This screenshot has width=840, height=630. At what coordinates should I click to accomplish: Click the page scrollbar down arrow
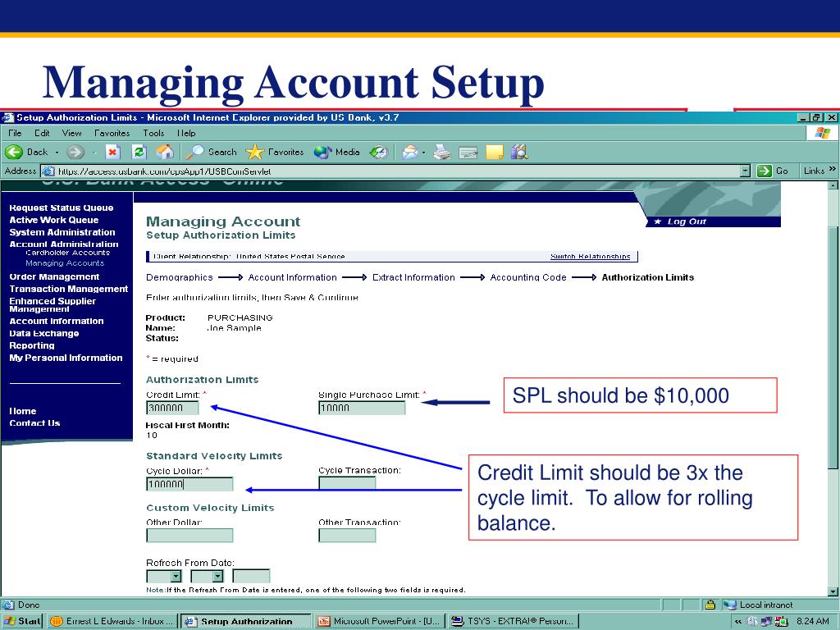[833, 592]
